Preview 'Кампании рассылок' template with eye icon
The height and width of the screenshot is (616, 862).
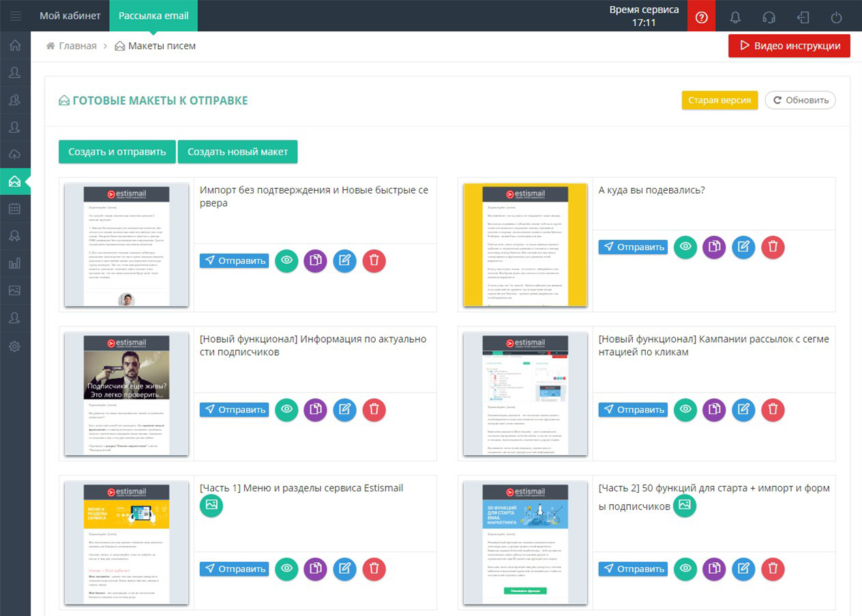point(685,410)
